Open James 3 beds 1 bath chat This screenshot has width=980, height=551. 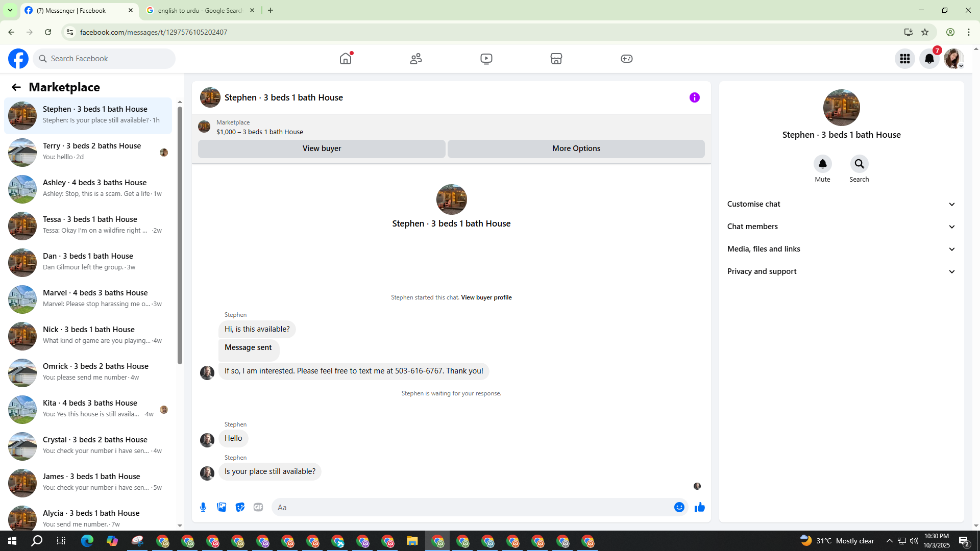pos(88,483)
